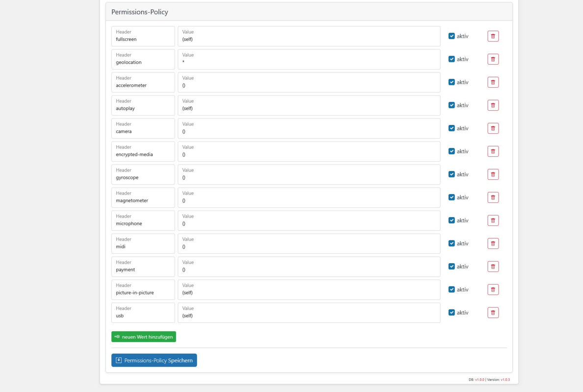
Task: Delete the midi header row
Action: (493, 244)
